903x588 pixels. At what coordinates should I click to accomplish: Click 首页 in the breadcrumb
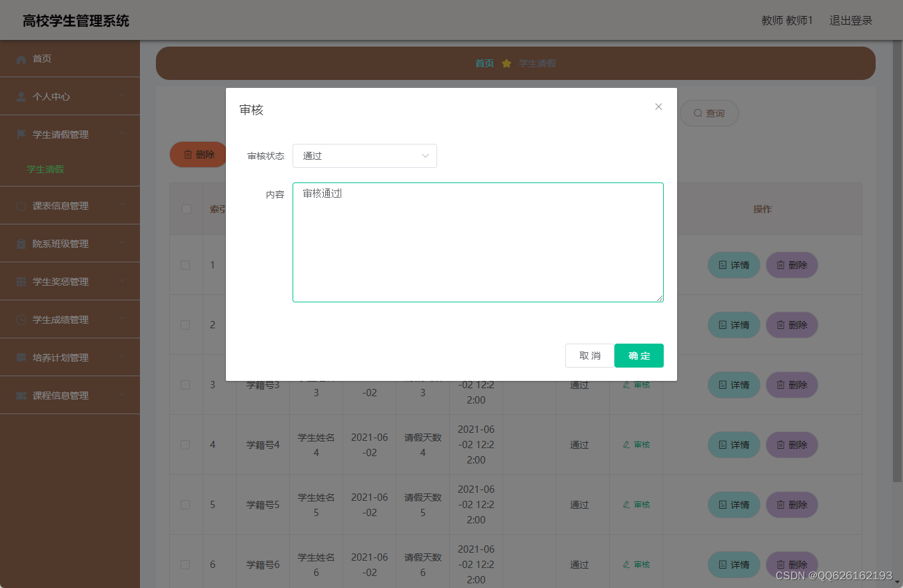click(x=484, y=63)
